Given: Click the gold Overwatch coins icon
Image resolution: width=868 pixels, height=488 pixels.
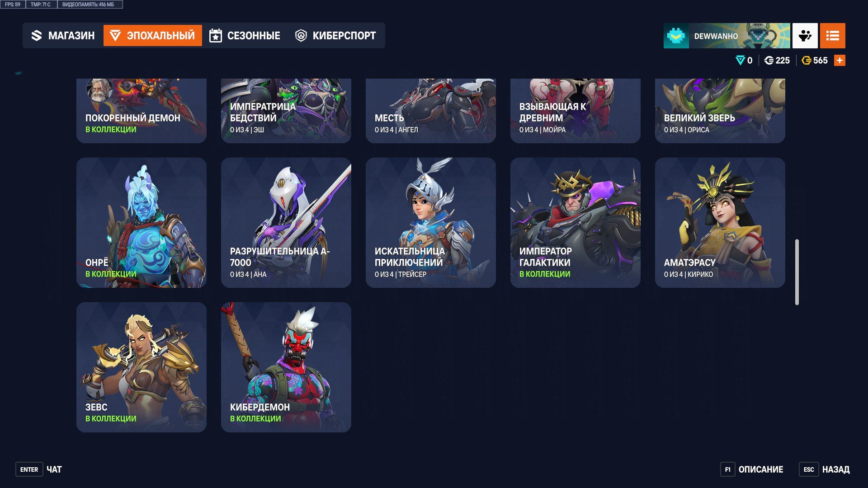Looking at the screenshot, I should click(x=806, y=61).
